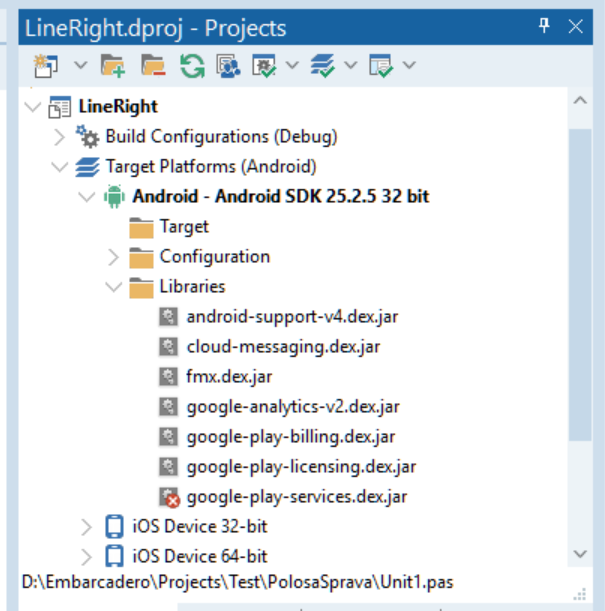
Task: Select cloud-messaging.dex.jar library
Action: point(283,347)
